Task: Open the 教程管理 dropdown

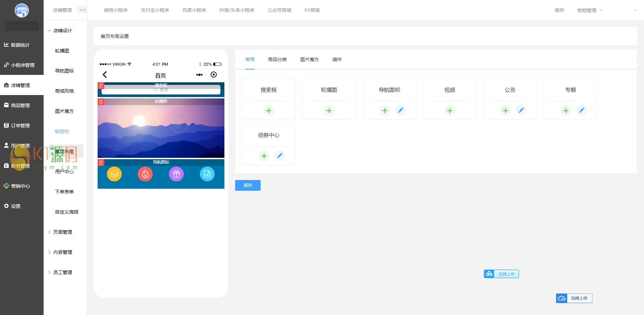Action: 590,10
